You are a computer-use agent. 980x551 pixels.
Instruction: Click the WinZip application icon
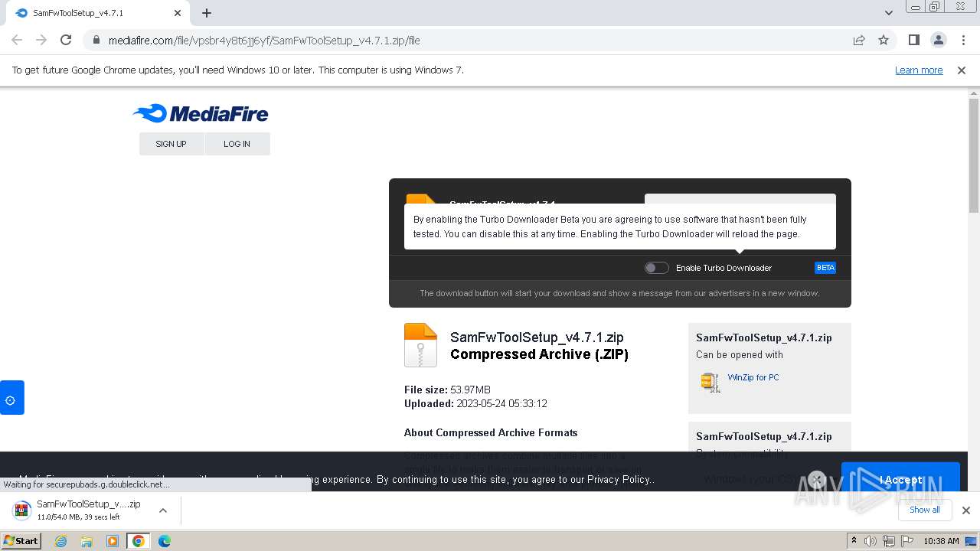710,382
